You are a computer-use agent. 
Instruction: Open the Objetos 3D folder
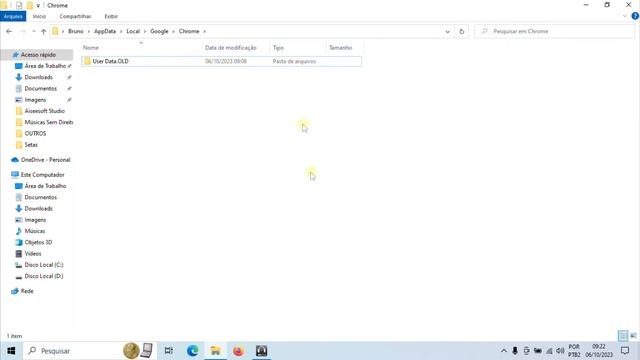[x=38, y=242]
